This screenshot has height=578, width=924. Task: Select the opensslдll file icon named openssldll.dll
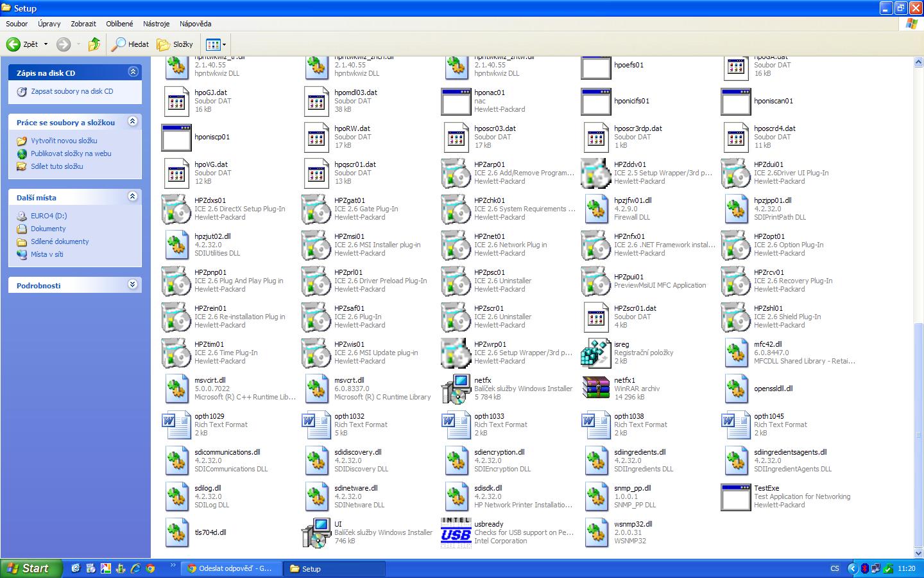(x=736, y=389)
